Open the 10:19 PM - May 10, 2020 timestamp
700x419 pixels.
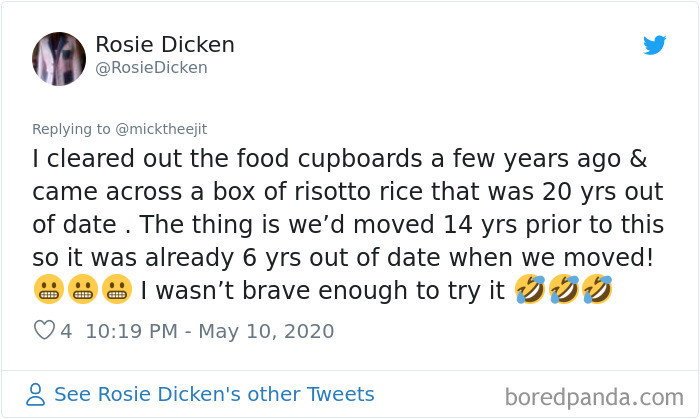208,331
